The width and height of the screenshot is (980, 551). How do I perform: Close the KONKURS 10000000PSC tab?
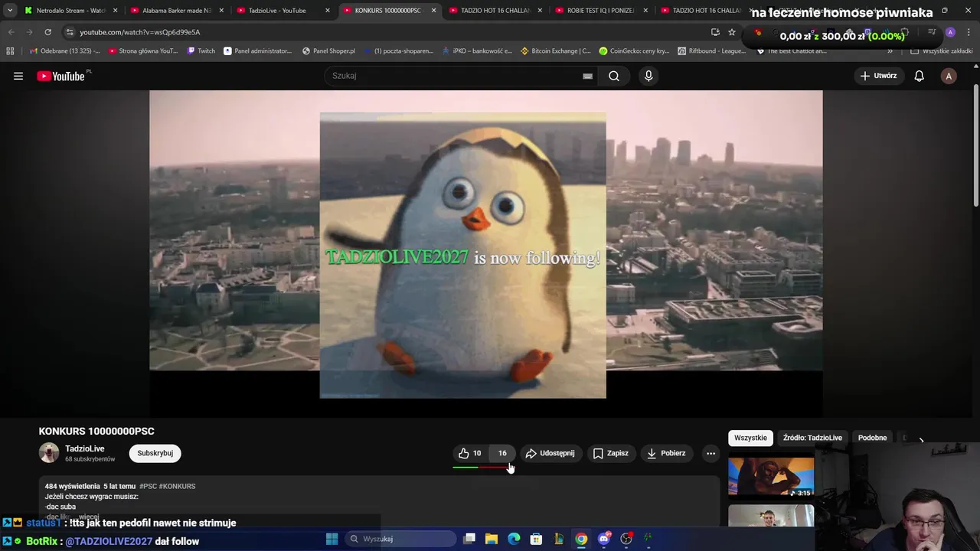tap(433, 11)
